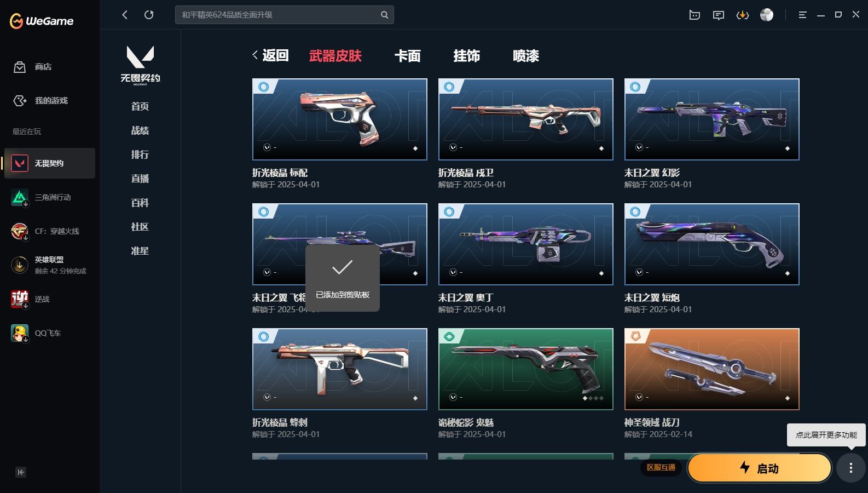Expand the dropdown on 神圣领域 战刀 card
This screenshot has height=493, width=868.
(x=639, y=397)
